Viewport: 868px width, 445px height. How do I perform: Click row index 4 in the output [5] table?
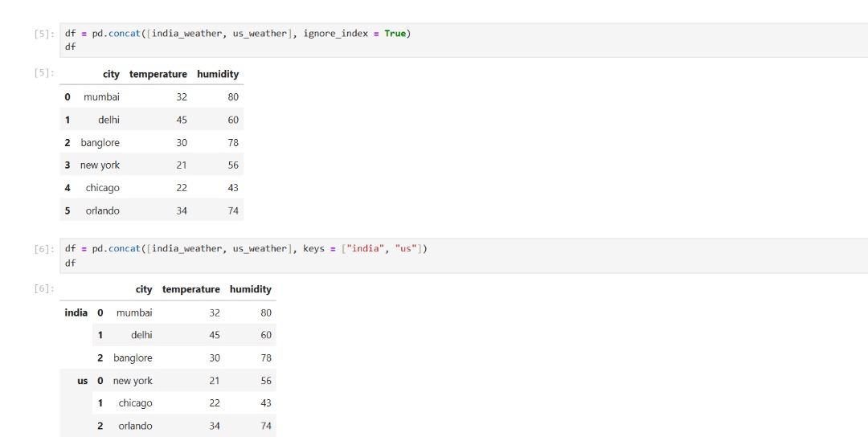pos(68,188)
